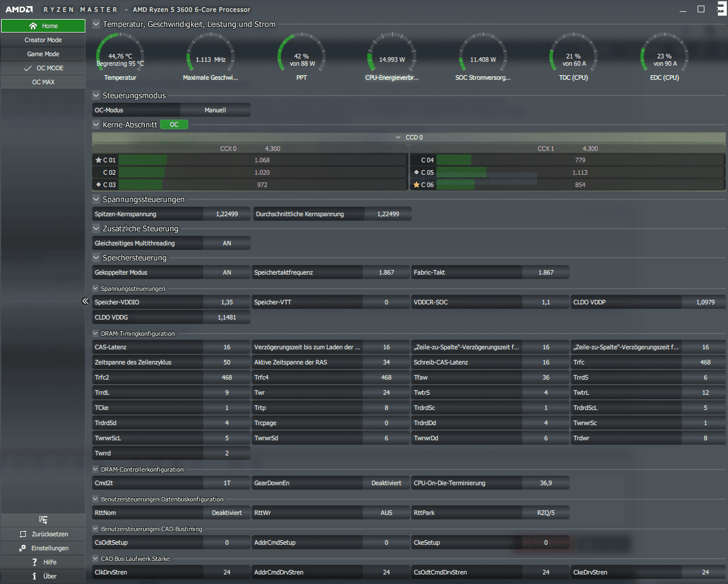Click the TDC (CPU) gauge

tap(574, 56)
